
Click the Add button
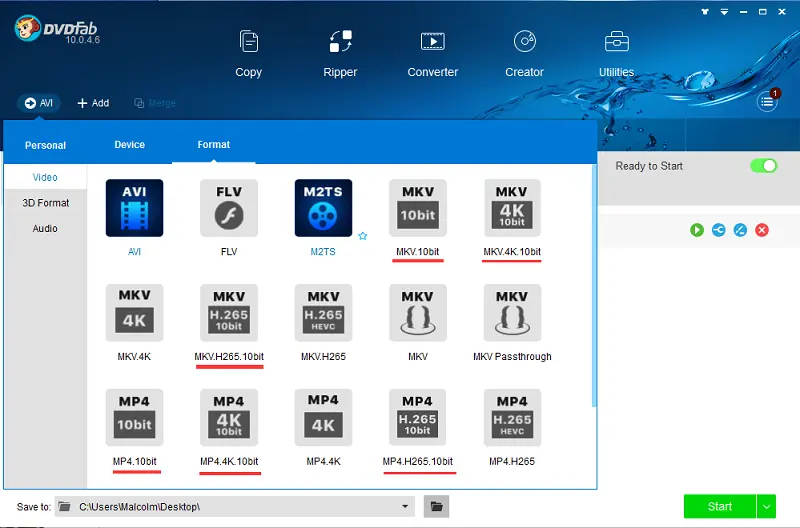point(93,103)
